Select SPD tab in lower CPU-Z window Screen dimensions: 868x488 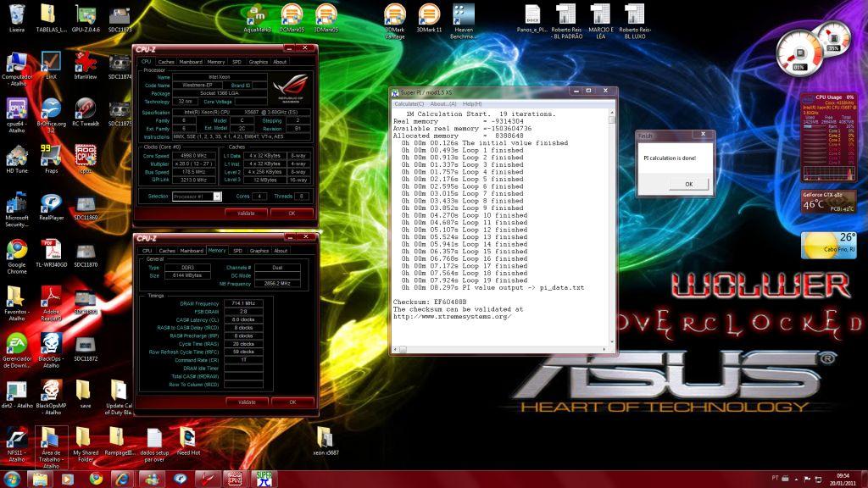[x=237, y=251]
